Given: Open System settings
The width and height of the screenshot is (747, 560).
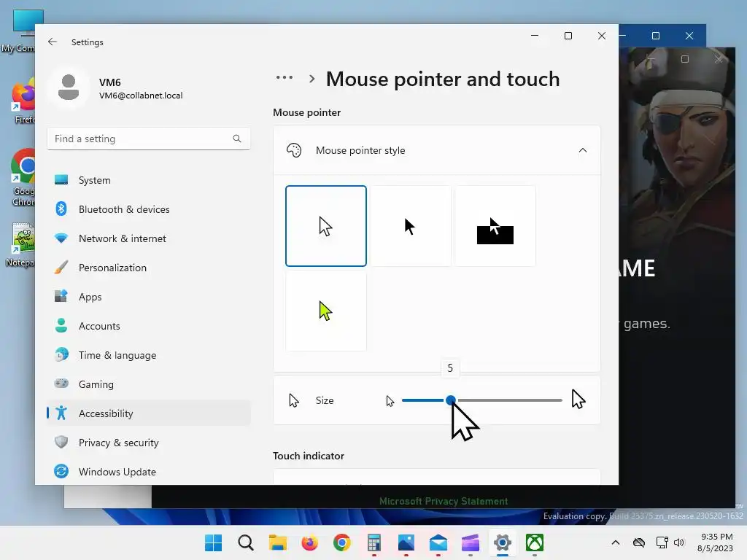Looking at the screenshot, I should tap(149, 180).
